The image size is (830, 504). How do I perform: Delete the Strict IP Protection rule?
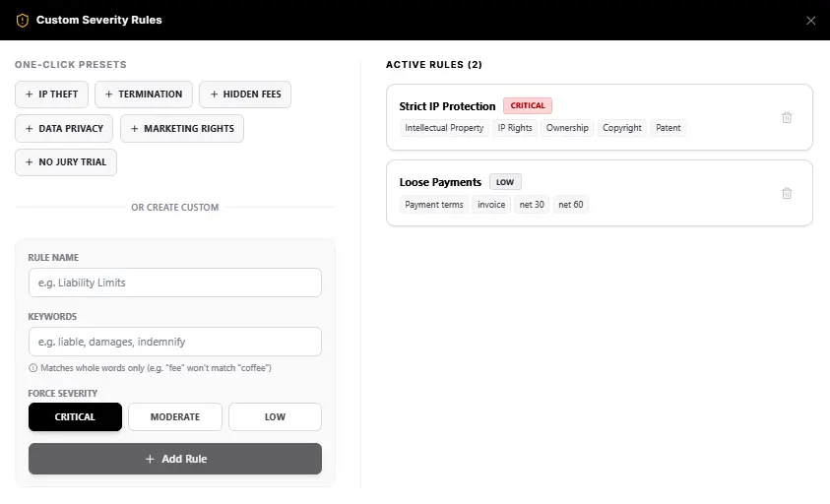click(787, 117)
